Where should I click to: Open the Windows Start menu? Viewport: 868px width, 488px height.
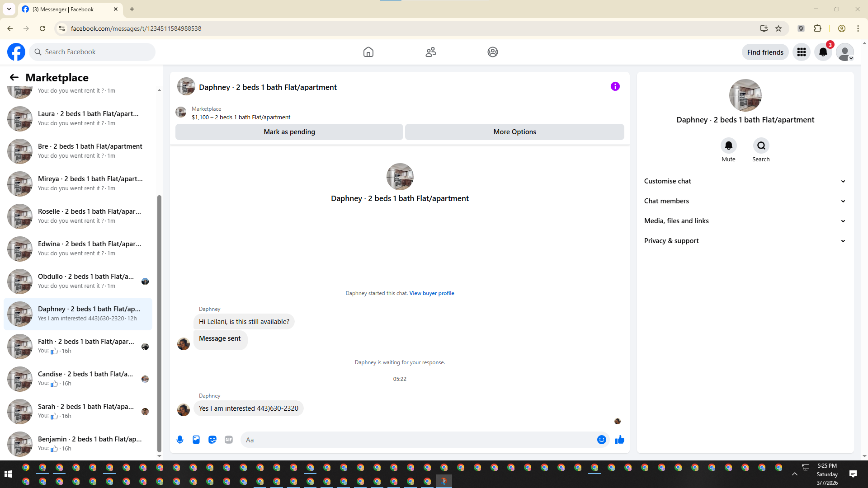point(8,474)
